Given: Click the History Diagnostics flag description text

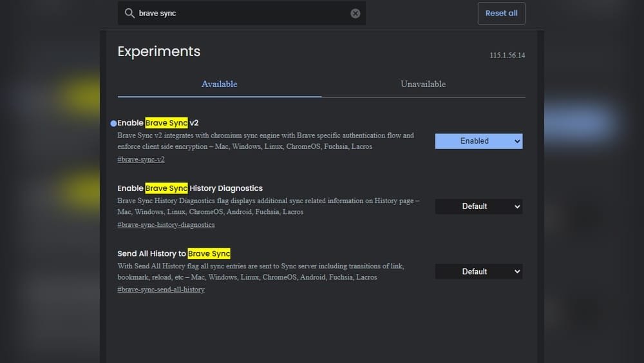Looking at the screenshot, I should [x=268, y=206].
